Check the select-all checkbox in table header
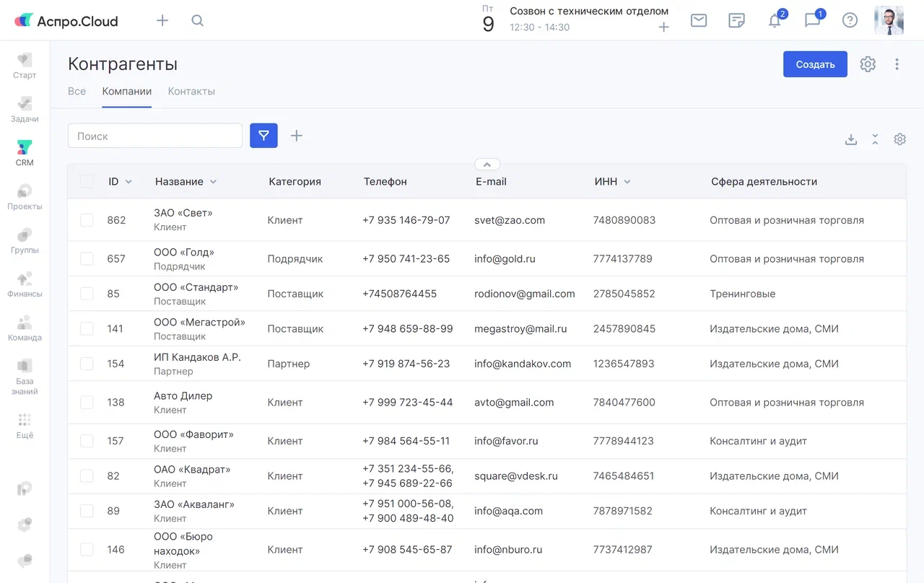The image size is (924, 583). [87, 182]
